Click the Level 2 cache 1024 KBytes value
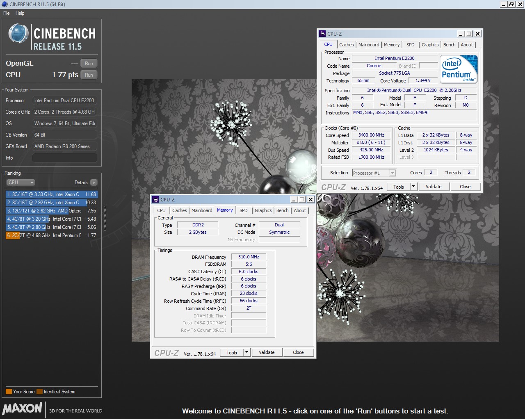This screenshot has width=525, height=420. click(436, 150)
